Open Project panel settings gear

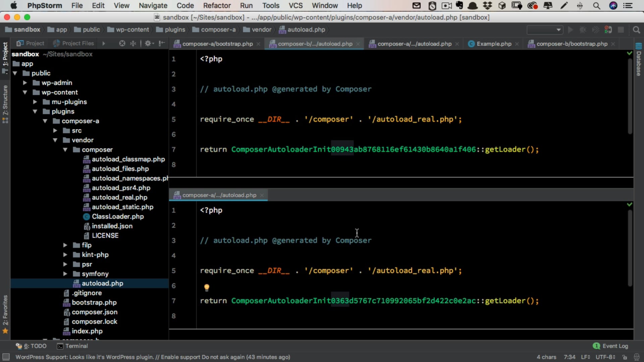point(149,43)
